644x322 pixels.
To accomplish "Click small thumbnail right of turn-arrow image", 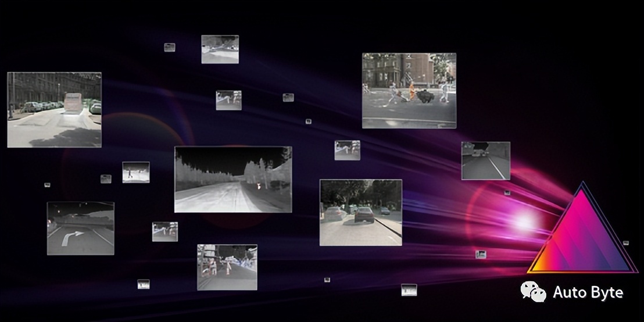I will (164, 231).
